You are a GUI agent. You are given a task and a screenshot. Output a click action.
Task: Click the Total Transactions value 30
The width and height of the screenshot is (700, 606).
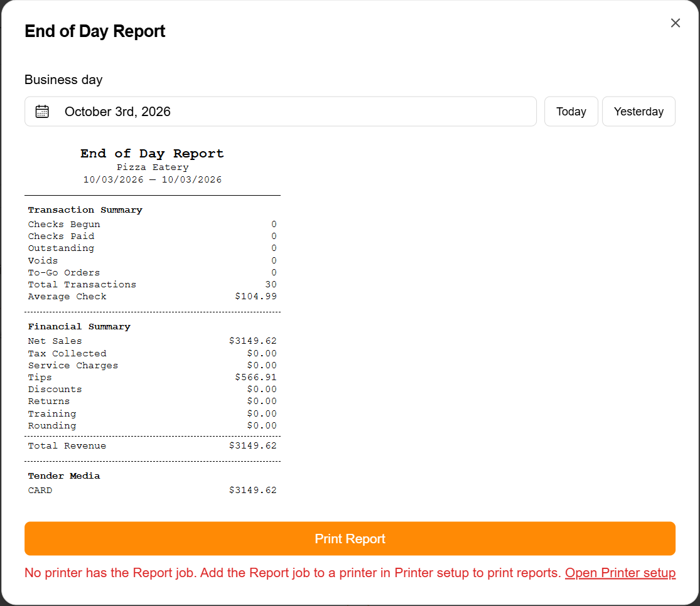tap(271, 285)
